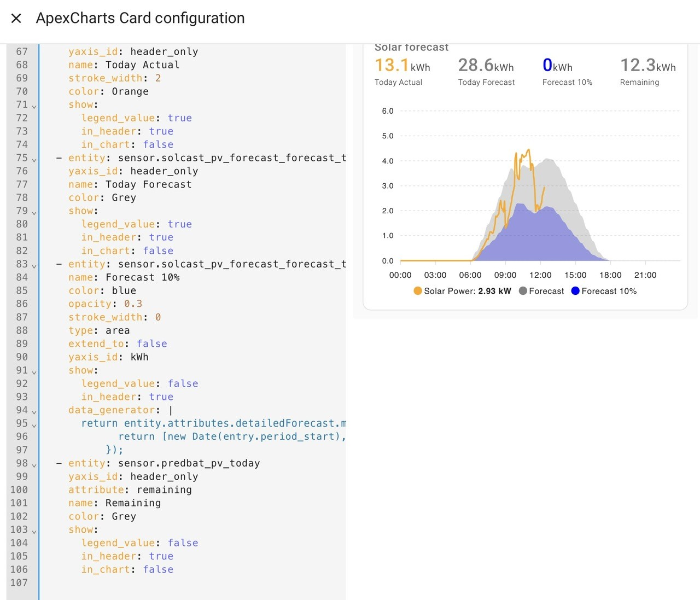
Task: Collapse the fold arrow at line 98
Action: click(x=34, y=464)
